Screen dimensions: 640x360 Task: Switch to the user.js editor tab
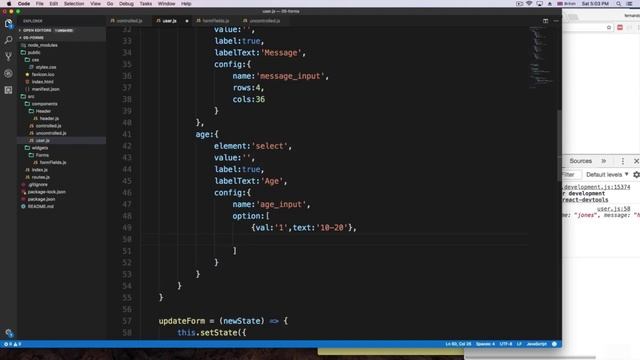click(x=169, y=21)
